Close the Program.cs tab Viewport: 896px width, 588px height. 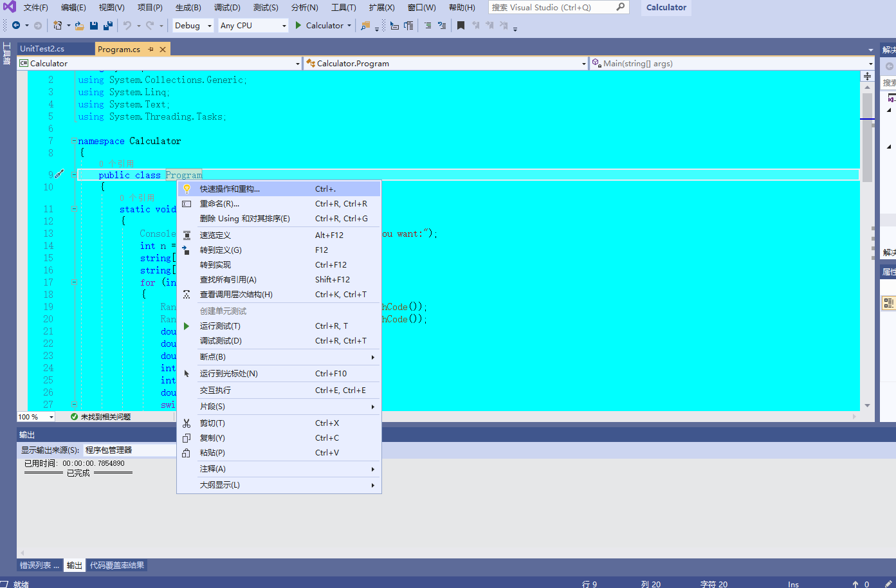pyautogui.click(x=163, y=49)
